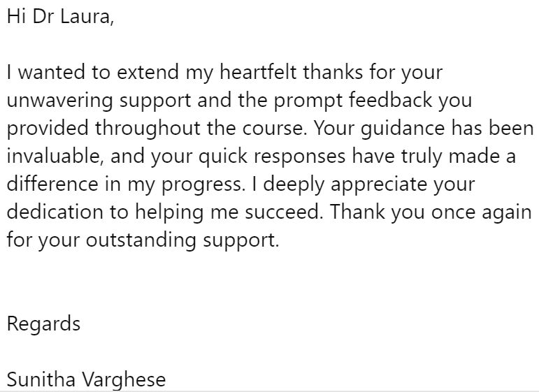
Task: Place cursor on the word 'guidance'
Action: (x=403, y=129)
